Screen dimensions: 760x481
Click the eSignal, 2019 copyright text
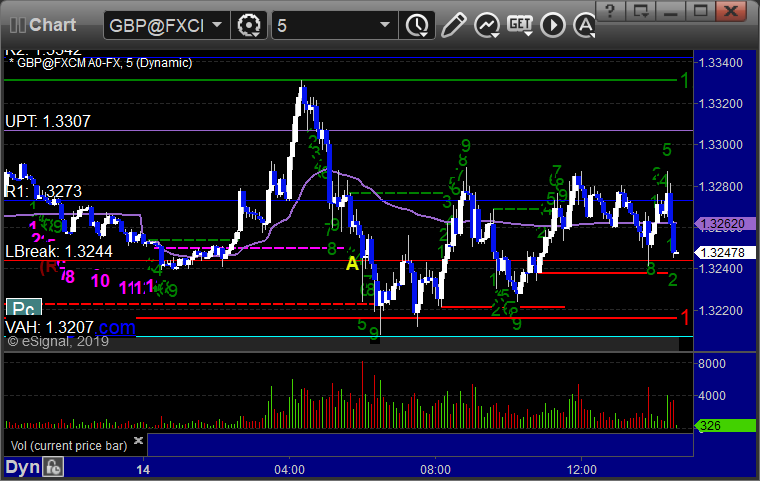(x=58, y=341)
